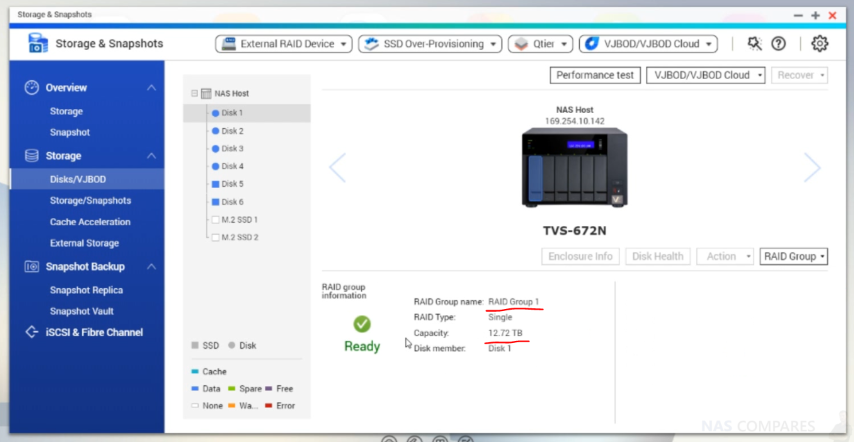Open the VJBOD/VJBOD Cloud dropdown beside Performance test

[706, 75]
